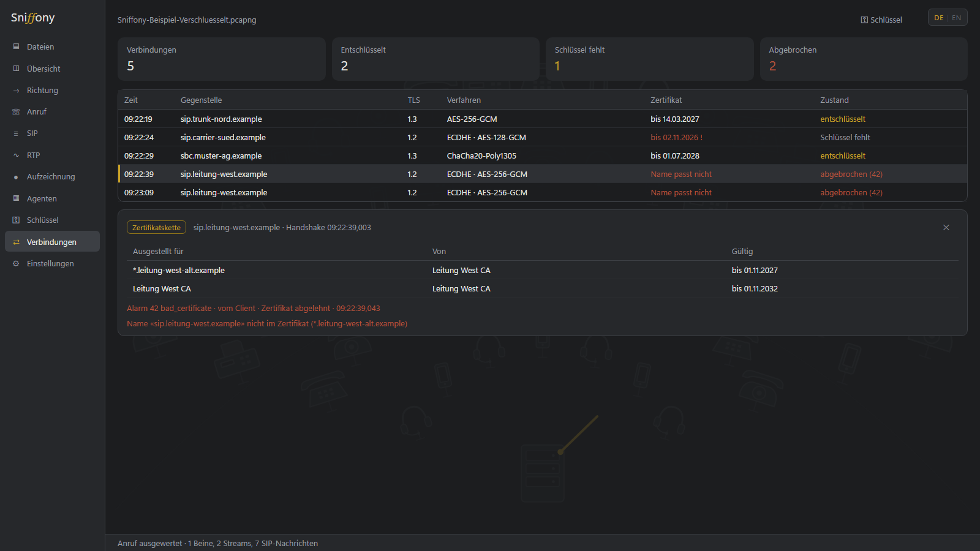Click the file name Sniffony-Beispiel-Verschluesselt.pcapng
This screenshot has height=551, width=980.
pos(187,20)
